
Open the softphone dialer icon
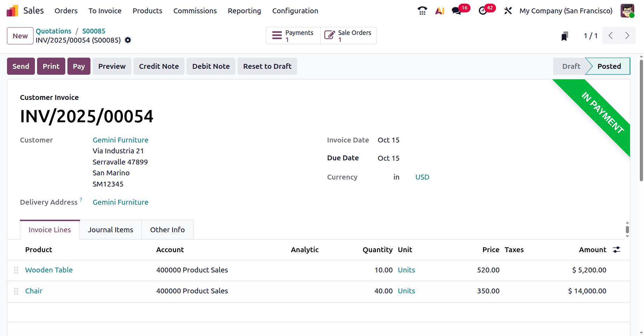pos(422,10)
